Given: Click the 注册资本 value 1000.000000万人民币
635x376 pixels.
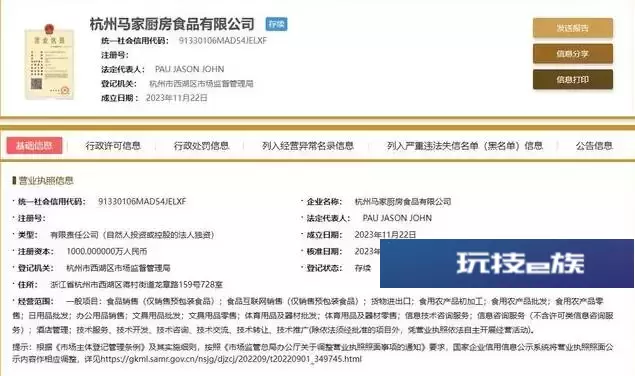Looking at the screenshot, I should [x=107, y=251].
